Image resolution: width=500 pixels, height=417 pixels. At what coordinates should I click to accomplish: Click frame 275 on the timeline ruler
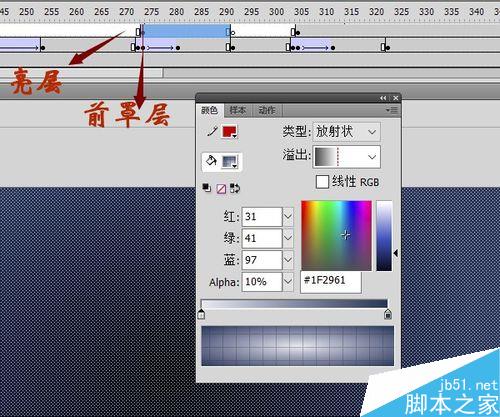(x=151, y=12)
